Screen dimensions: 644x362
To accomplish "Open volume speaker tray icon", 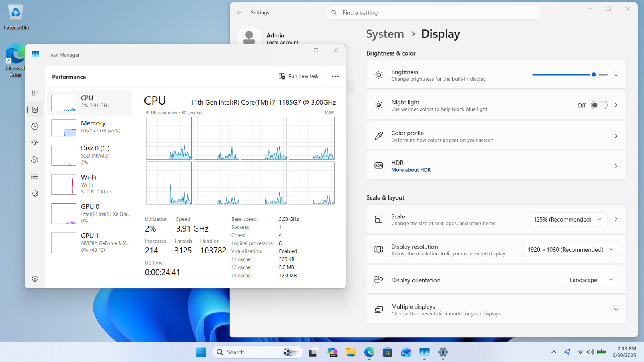I will [590, 352].
